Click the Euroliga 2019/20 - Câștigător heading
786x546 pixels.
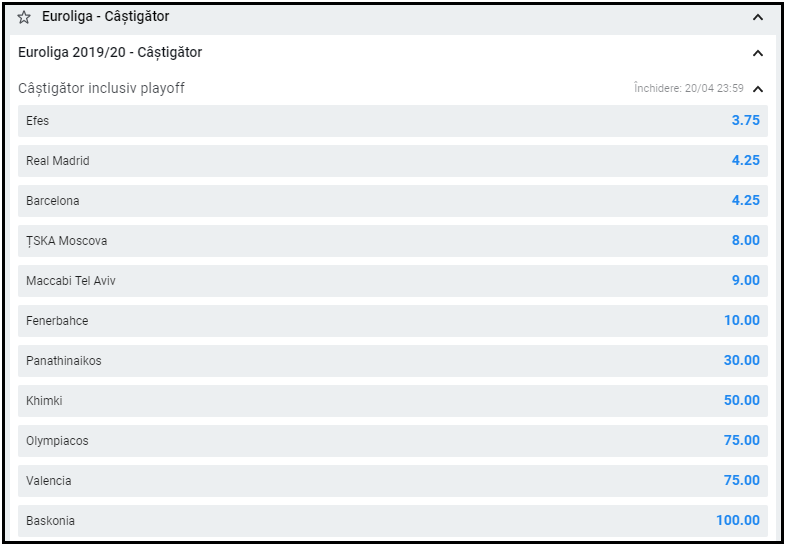click(110, 53)
